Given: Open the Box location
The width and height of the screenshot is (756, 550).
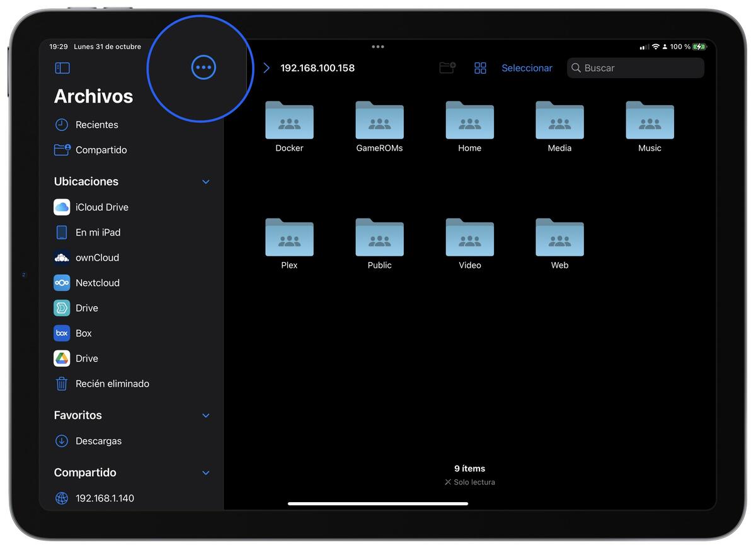Looking at the screenshot, I should 131,333.
